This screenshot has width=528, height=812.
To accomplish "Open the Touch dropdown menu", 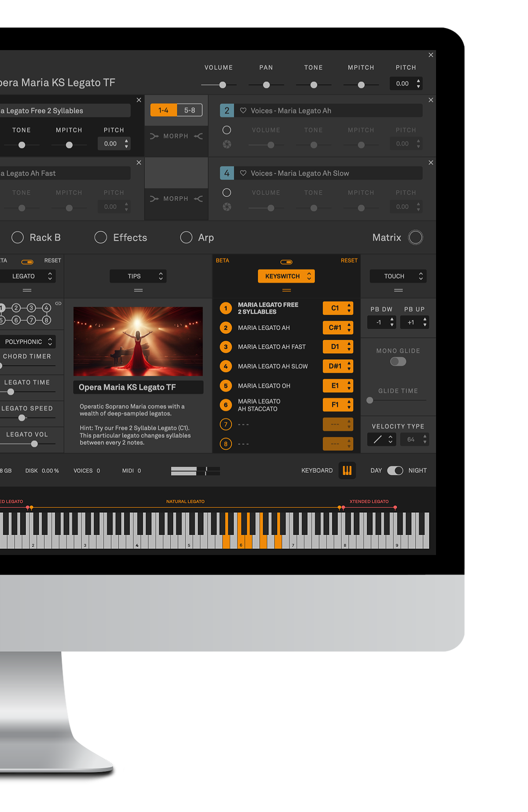I will tap(398, 276).
